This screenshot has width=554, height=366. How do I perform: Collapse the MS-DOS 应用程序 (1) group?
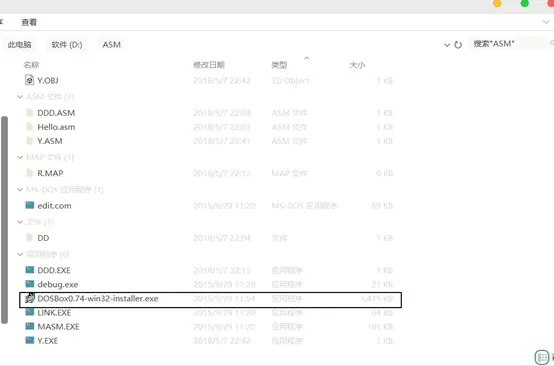click(20, 189)
